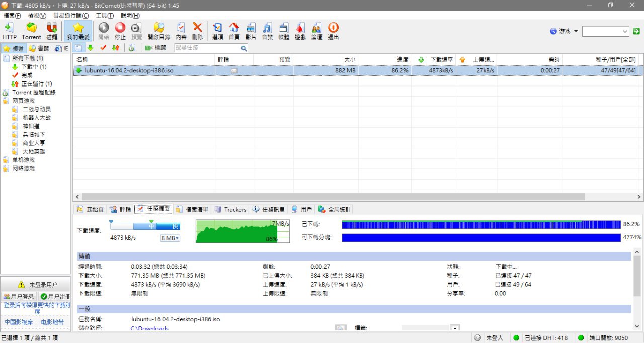
Task: Click the 退出 exit icon
Action: [x=333, y=31]
